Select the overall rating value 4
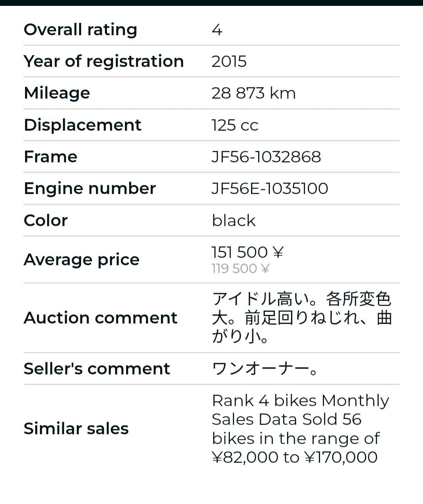 tap(217, 30)
